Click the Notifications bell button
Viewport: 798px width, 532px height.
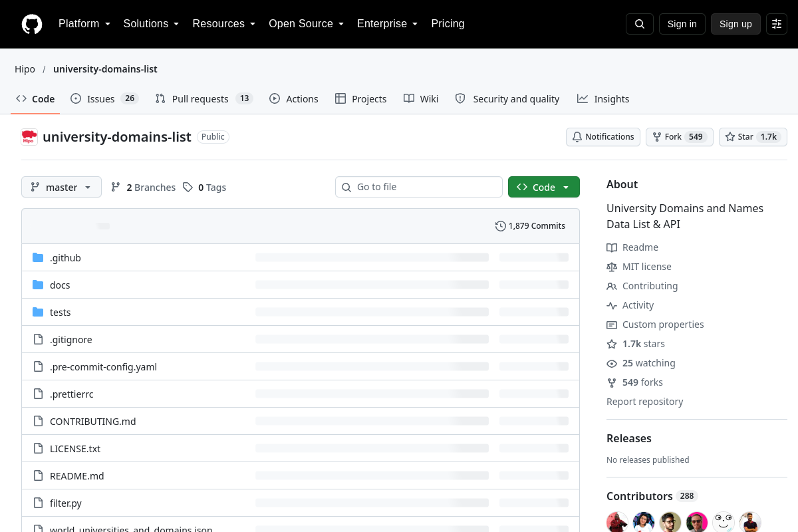click(x=603, y=137)
